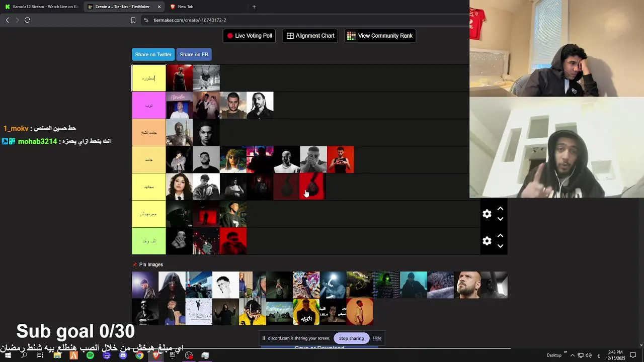Select the bald bearded man thumbnail
The width and height of the screenshot is (644, 362).
pos(467,285)
